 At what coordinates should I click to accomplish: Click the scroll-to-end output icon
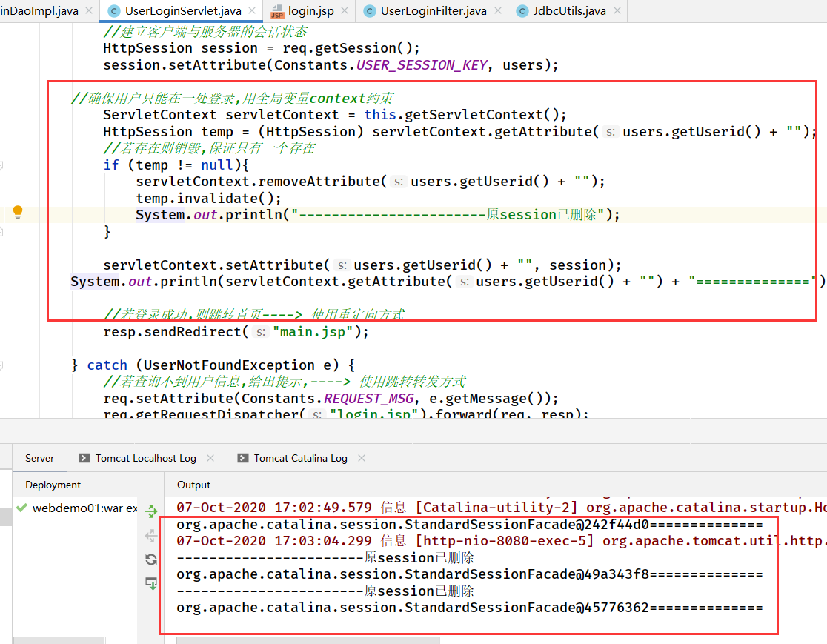[151, 583]
